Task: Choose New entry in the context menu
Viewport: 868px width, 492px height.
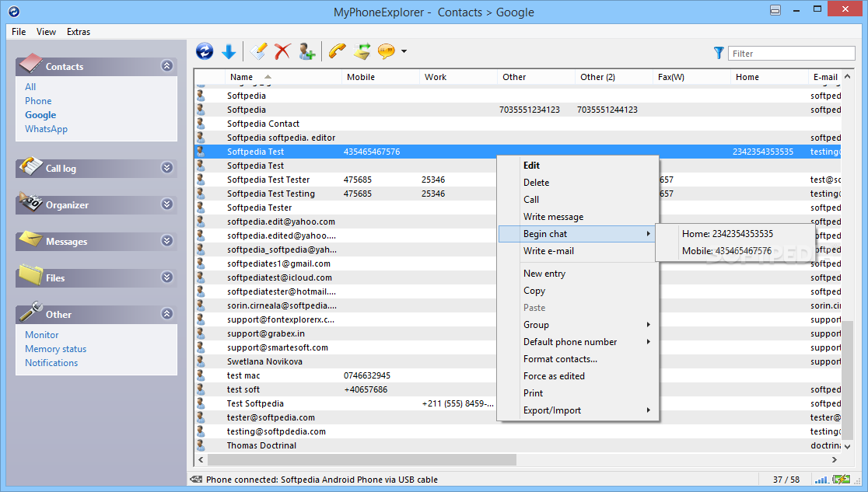Action: (579, 274)
